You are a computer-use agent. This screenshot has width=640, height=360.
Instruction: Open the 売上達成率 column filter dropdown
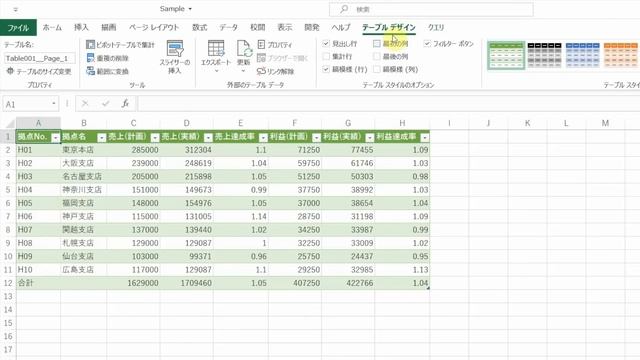263,138
